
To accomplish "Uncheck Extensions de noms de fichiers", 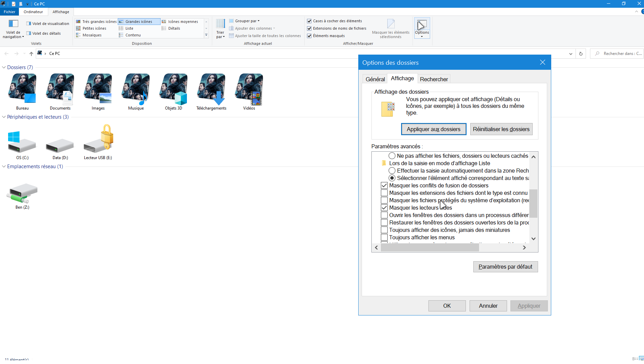I will pyautogui.click(x=309, y=28).
